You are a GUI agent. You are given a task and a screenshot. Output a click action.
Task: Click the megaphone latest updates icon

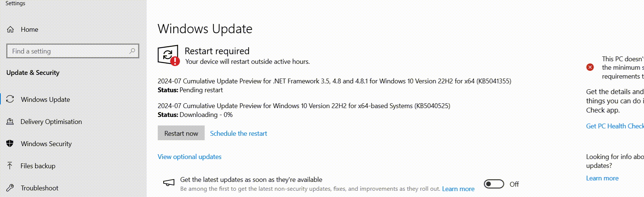[x=169, y=183]
